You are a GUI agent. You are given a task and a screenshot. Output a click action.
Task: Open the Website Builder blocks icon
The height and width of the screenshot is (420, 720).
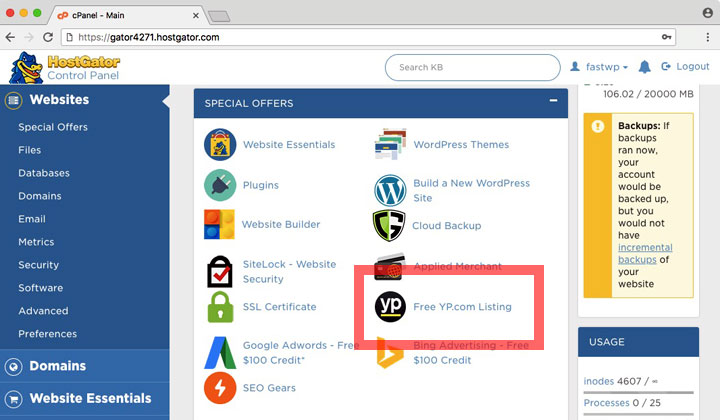point(219,224)
